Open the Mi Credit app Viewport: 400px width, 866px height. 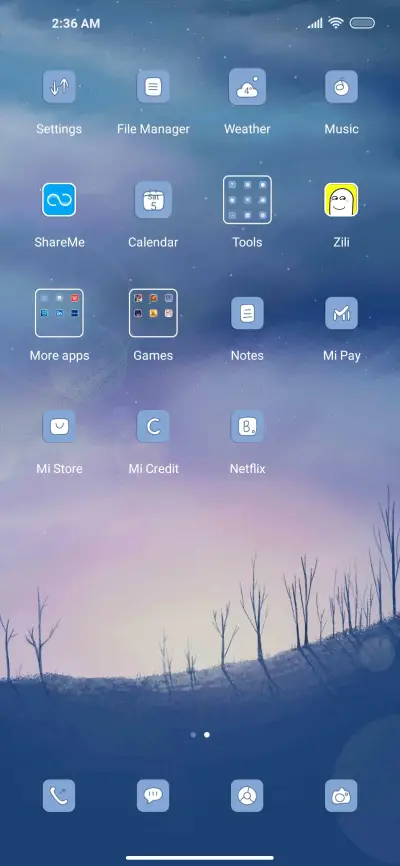[153, 426]
